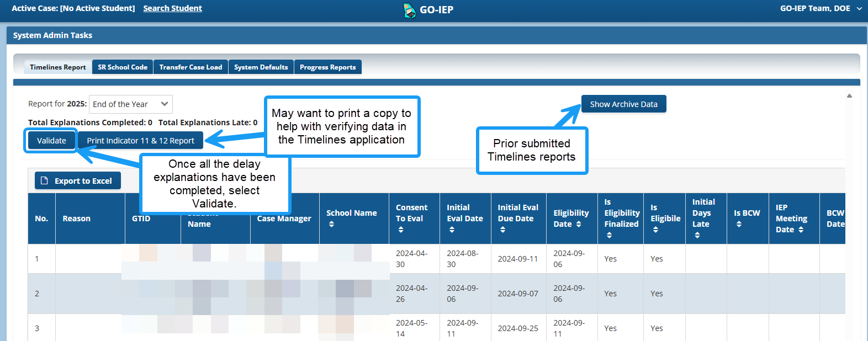Switch to the SR School Code tab
The image size is (868, 341).
[x=123, y=67]
